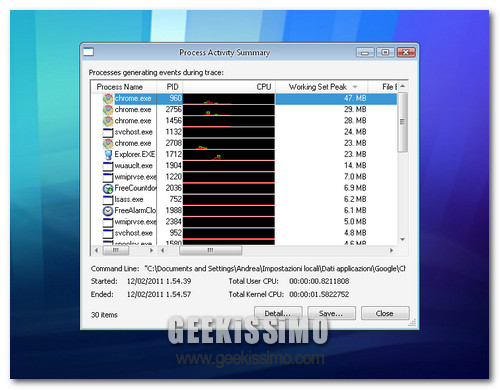Click the Explorer.EXE process icon
Viewport: 500px width, 390px height.
[x=108, y=155]
